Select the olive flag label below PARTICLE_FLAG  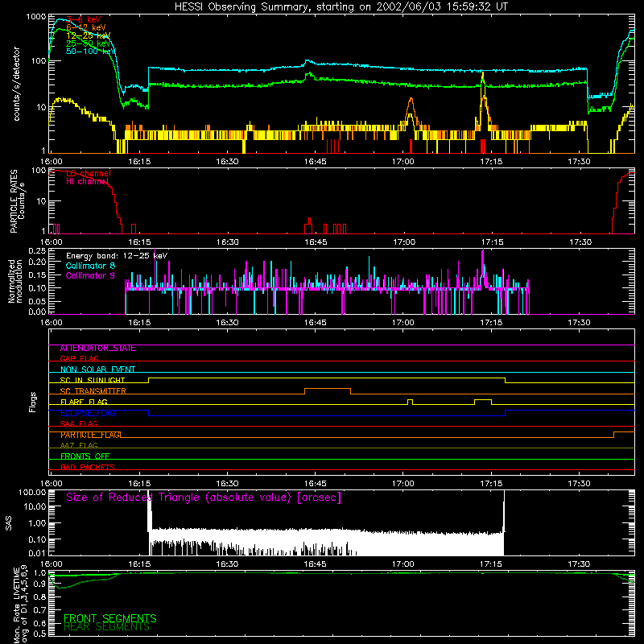pos(79,445)
